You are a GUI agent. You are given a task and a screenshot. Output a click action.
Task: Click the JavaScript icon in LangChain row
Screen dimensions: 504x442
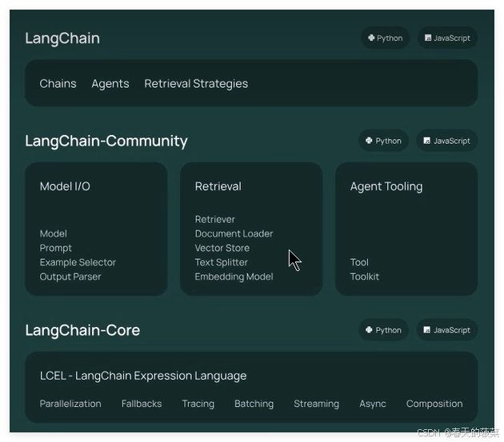pos(428,38)
